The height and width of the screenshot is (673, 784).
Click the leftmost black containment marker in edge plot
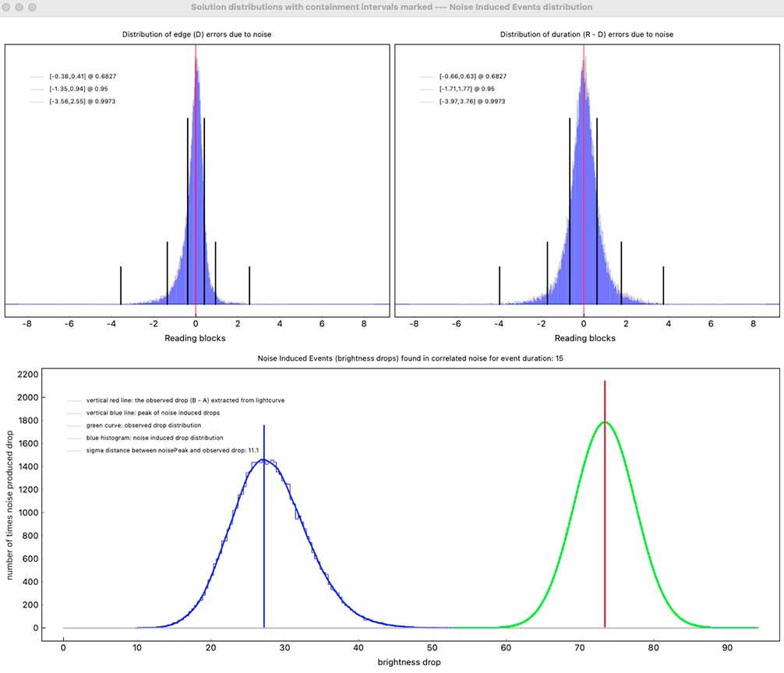click(121, 285)
